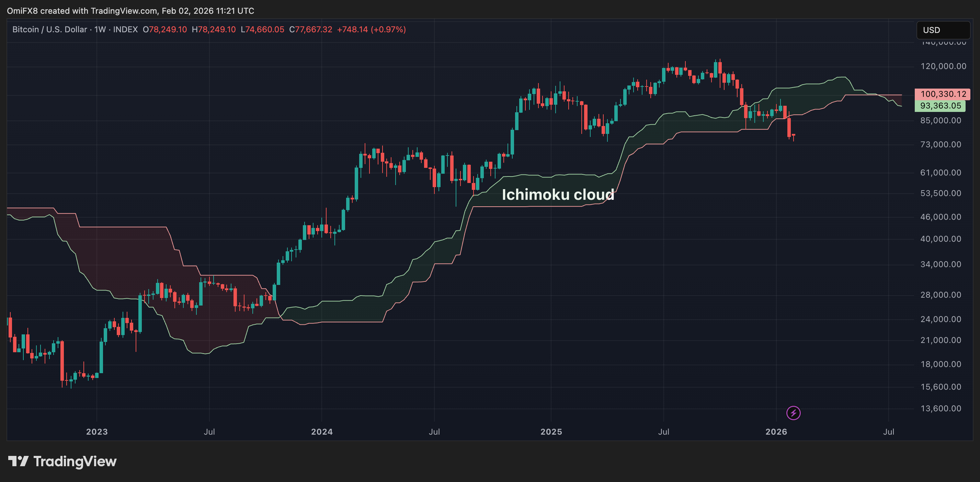Click the 2025 label on time axis
The image size is (980, 482).
pyautogui.click(x=551, y=432)
